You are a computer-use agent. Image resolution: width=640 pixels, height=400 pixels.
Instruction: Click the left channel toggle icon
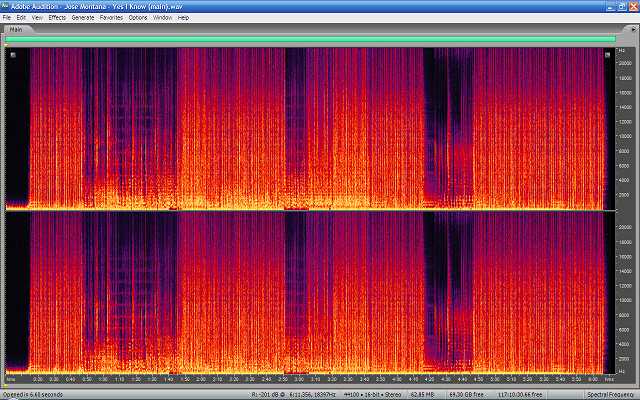tap(13, 55)
